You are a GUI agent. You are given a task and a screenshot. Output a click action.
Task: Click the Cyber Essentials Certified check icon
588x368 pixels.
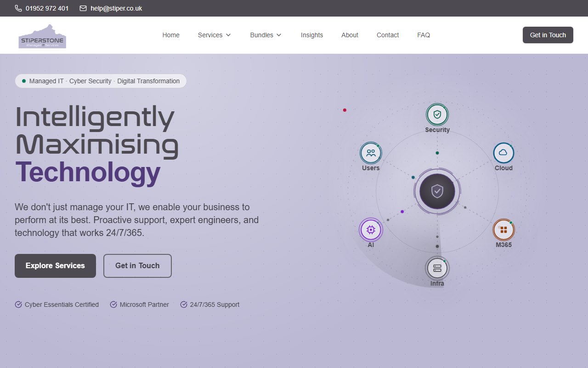point(18,305)
